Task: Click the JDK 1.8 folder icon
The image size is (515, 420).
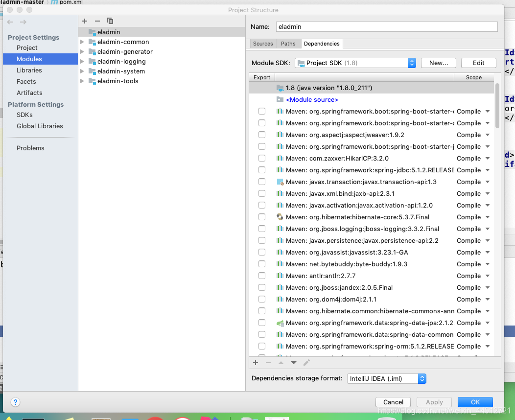Action: [280, 88]
